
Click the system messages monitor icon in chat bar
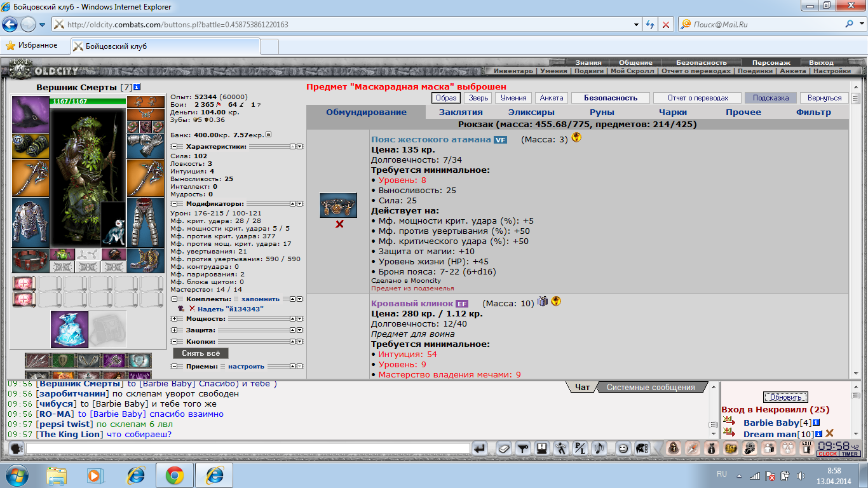click(542, 449)
